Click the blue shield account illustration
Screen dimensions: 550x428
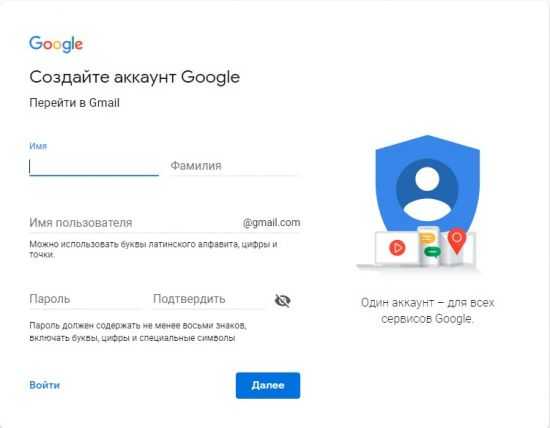[x=427, y=184]
